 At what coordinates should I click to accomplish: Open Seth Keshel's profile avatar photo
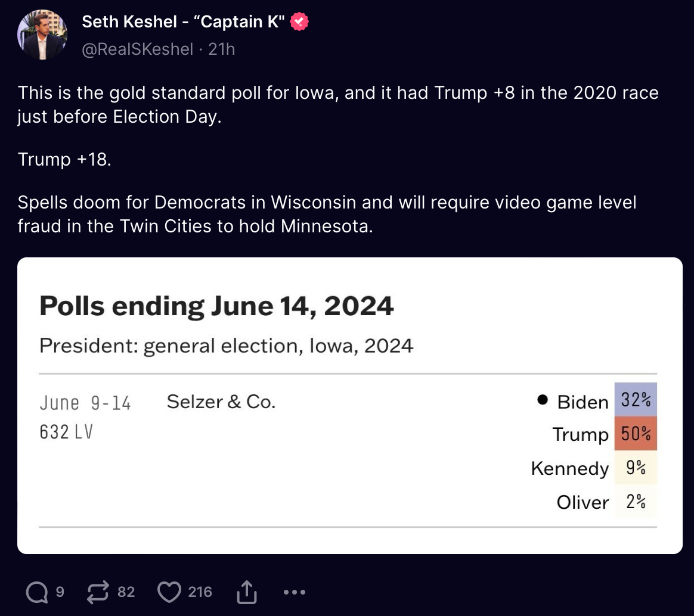42,35
